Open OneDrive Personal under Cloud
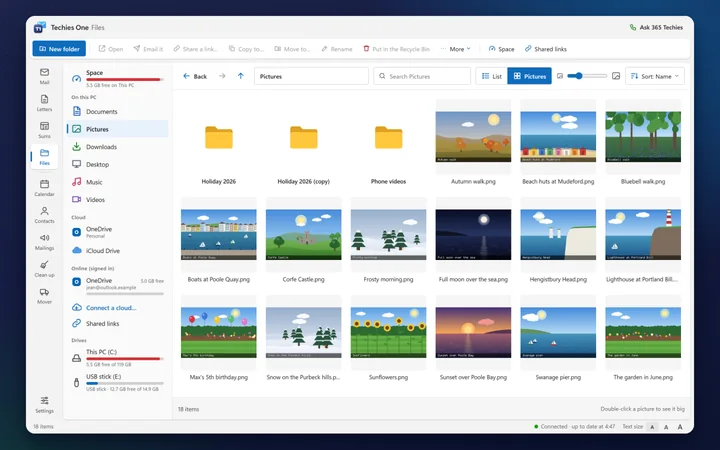The height and width of the screenshot is (450, 720). pyautogui.click(x=118, y=232)
